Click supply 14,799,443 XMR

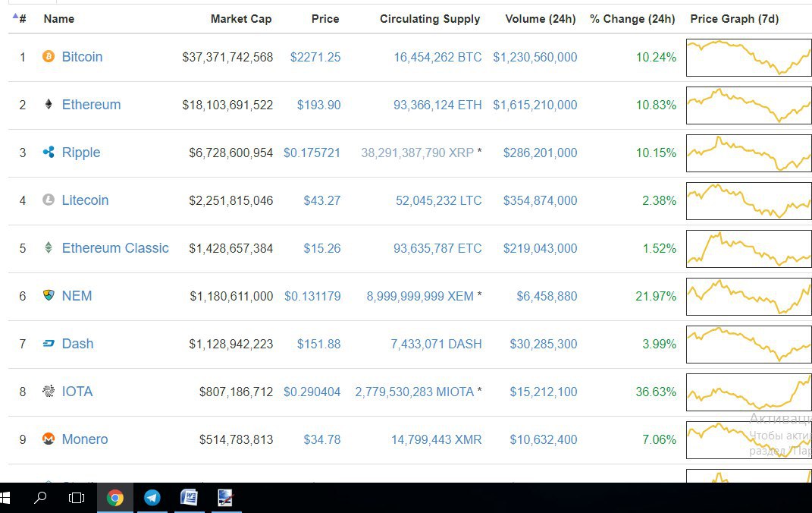pos(436,439)
